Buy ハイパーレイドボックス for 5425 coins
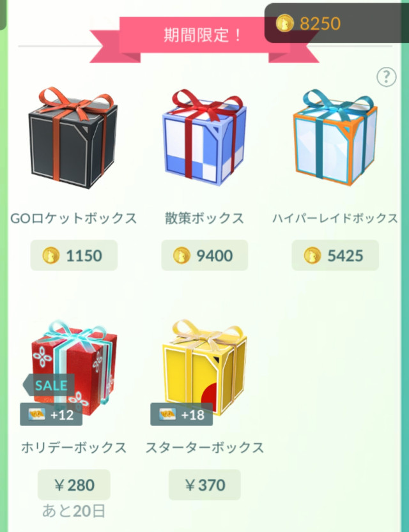This screenshot has width=409, height=532. 336,255
